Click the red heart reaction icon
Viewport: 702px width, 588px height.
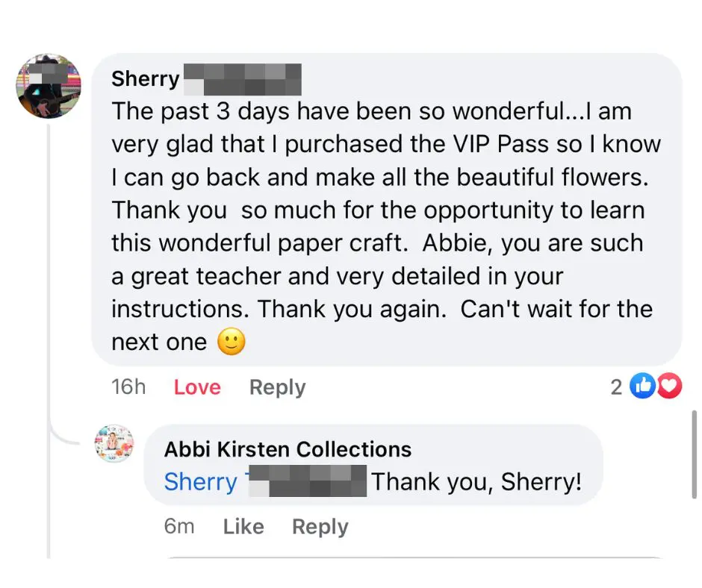pos(668,386)
